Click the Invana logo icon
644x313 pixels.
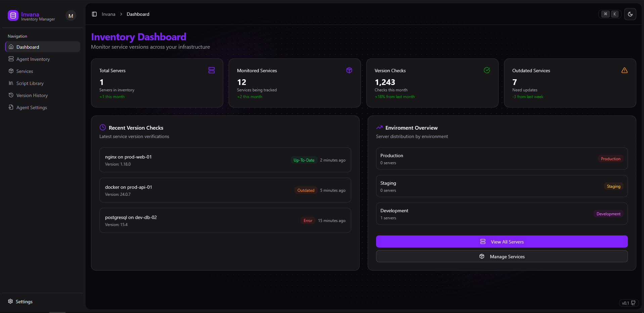pyautogui.click(x=13, y=15)
